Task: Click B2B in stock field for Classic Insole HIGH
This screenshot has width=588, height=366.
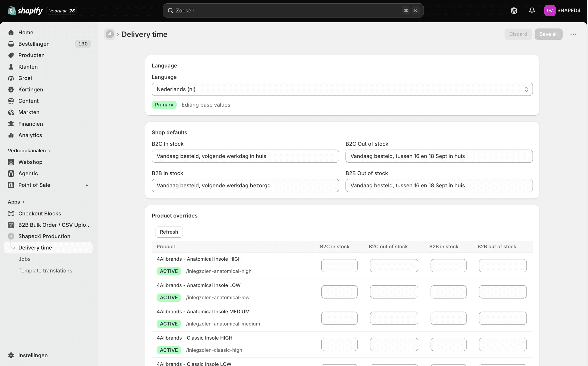Action: click(x=448, y=345)
